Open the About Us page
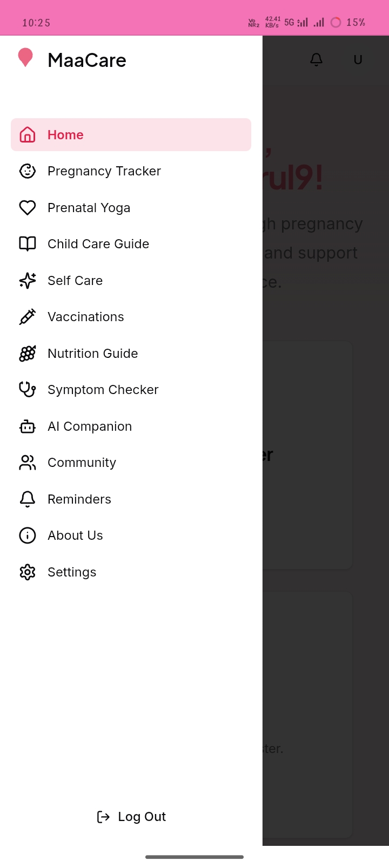The height and width of the screenshot is (868, 389). tap(75, 535)
